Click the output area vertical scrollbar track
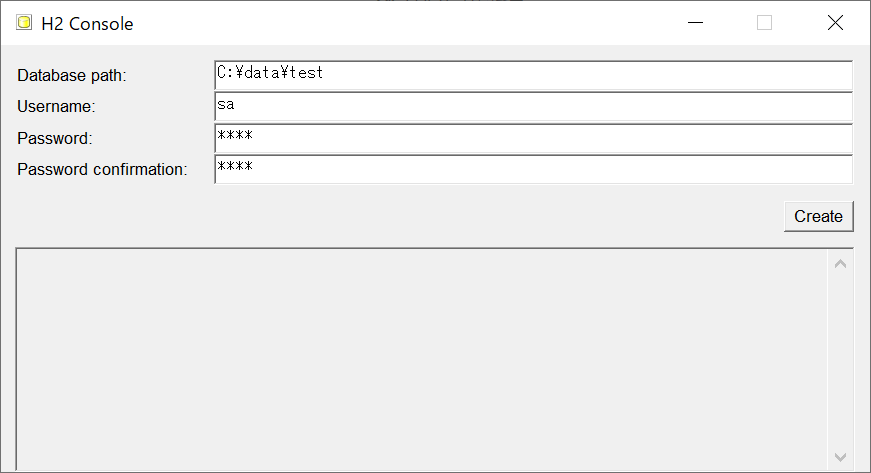This screenshot has height=473, width=871. point(840,361)
